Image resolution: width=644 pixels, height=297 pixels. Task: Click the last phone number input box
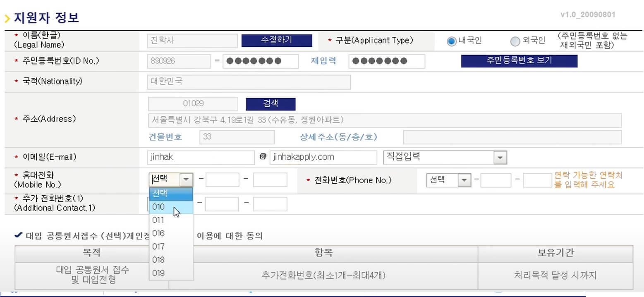click(x=537, y=180)
